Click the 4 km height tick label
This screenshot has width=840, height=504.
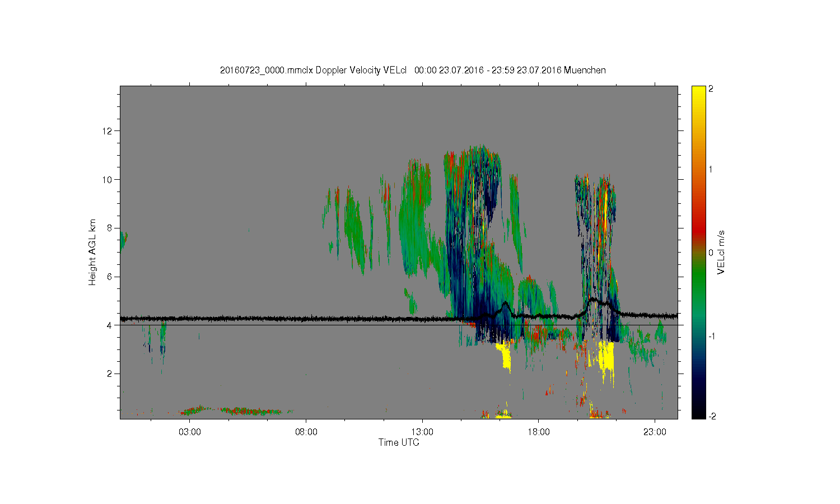[x=110, y=325]
